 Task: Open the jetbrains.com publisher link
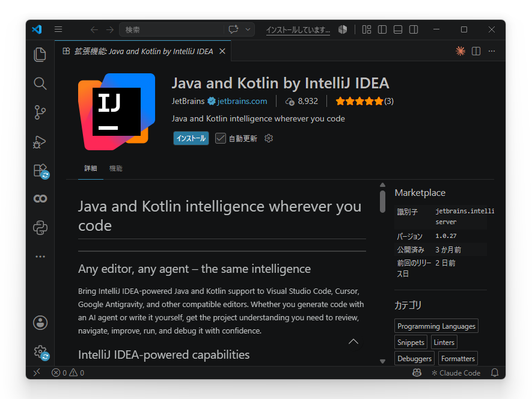click(x=242, y=101)
